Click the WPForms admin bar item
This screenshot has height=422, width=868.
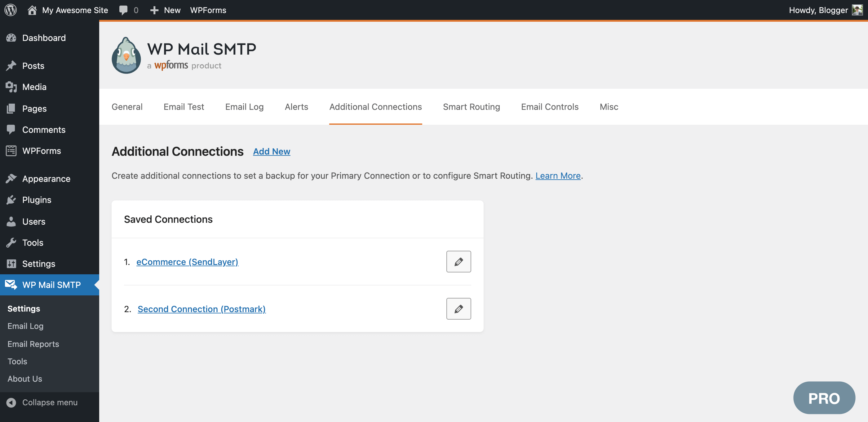coord(208,9)
